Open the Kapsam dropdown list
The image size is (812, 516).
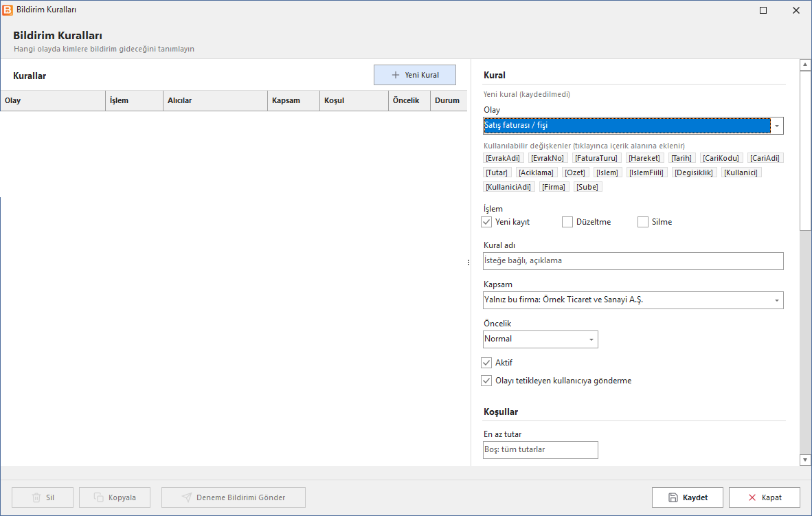coord(777,300)
